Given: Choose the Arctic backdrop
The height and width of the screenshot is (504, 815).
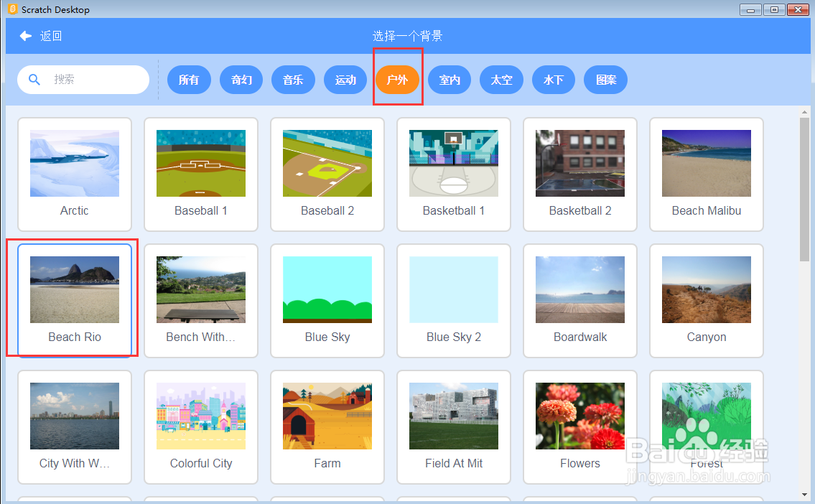Looking at the screenshot, I should coord(75,174).
